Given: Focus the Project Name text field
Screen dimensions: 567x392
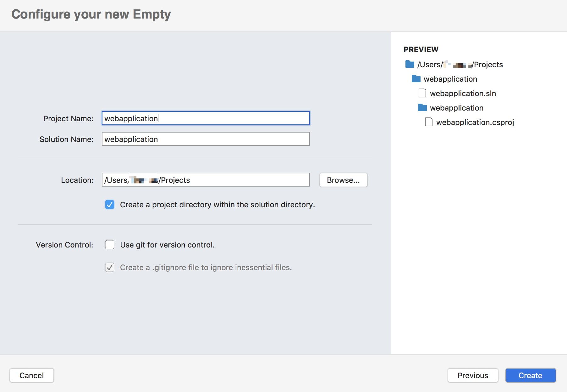Looking at the screenshot, I should (x=206, y=118).
